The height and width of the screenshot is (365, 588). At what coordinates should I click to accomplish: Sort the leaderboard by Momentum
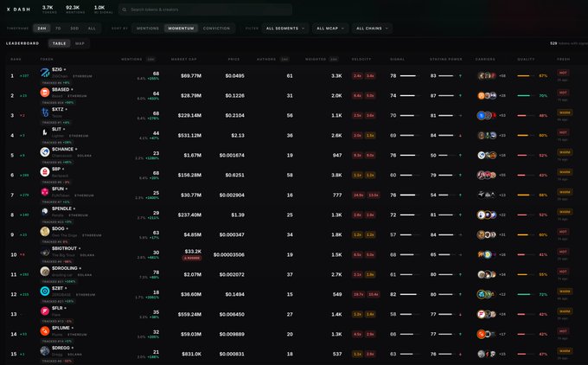tap(181, 29)
